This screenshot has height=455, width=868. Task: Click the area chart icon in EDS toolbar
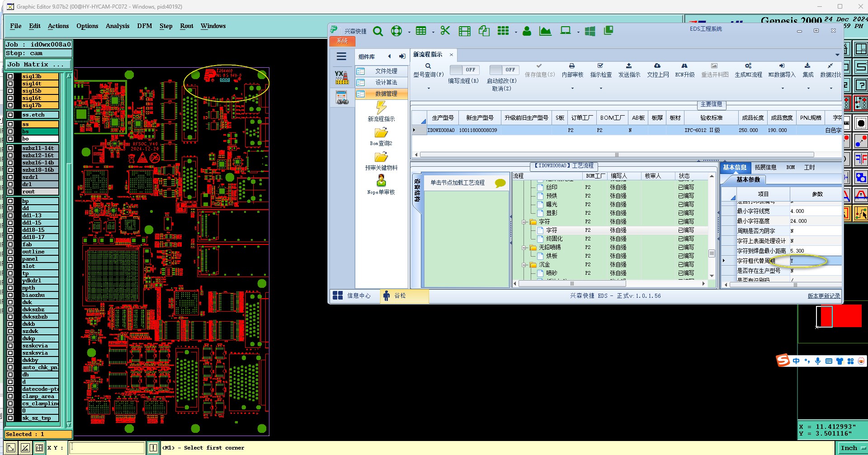click(545, 31)
